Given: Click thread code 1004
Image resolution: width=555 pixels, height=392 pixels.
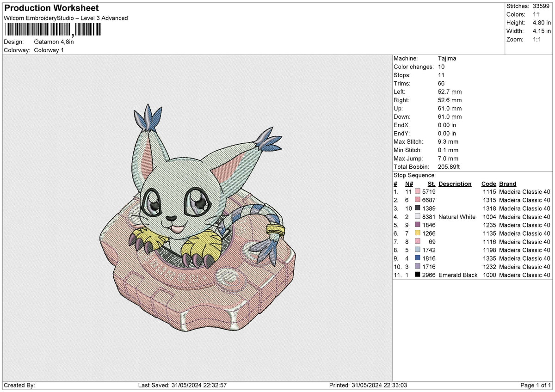Looking at the screenshot, I should pyautogui.click(x=489, y=217).
